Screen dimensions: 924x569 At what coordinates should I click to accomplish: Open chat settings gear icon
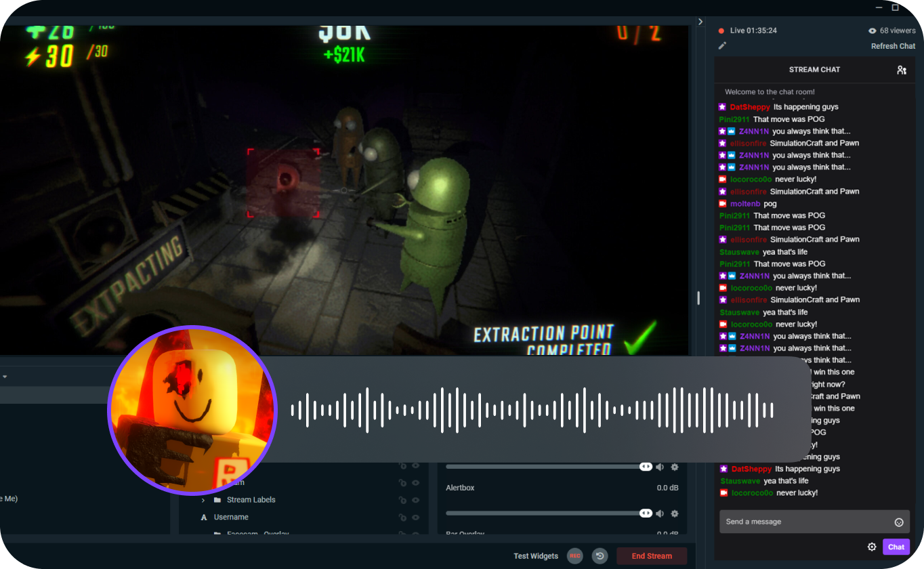point(872,547)
